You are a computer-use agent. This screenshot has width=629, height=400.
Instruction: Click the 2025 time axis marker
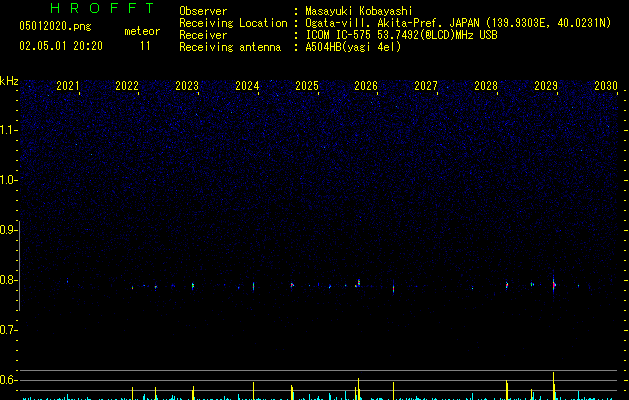pyautogui.click(x=307, y=86)
